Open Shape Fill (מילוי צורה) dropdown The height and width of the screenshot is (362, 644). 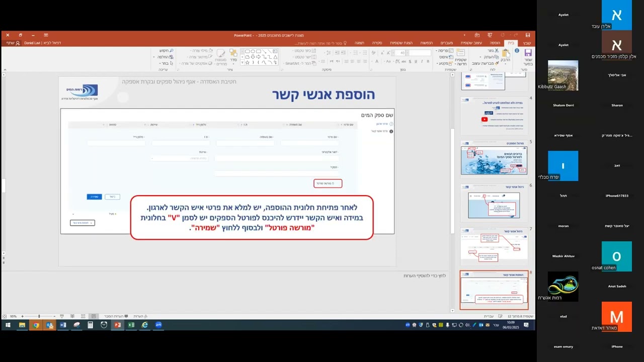click(x=202, y=51)
